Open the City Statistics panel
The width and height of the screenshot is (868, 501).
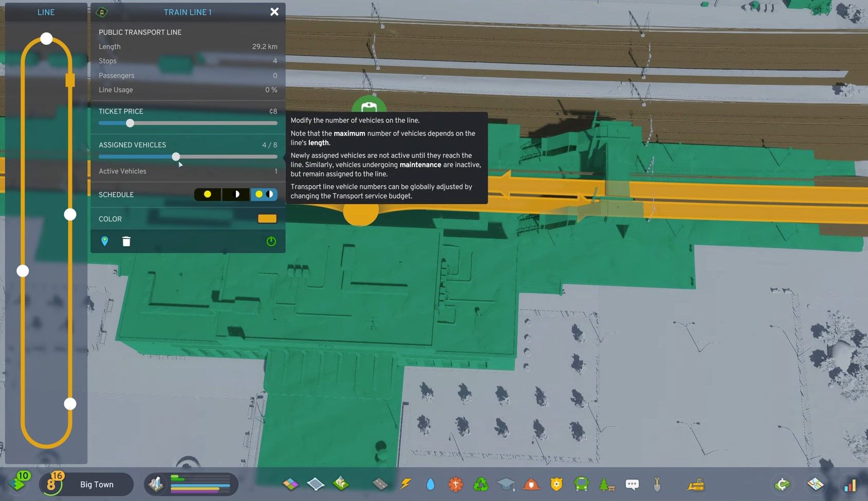(x=848, y=484)
